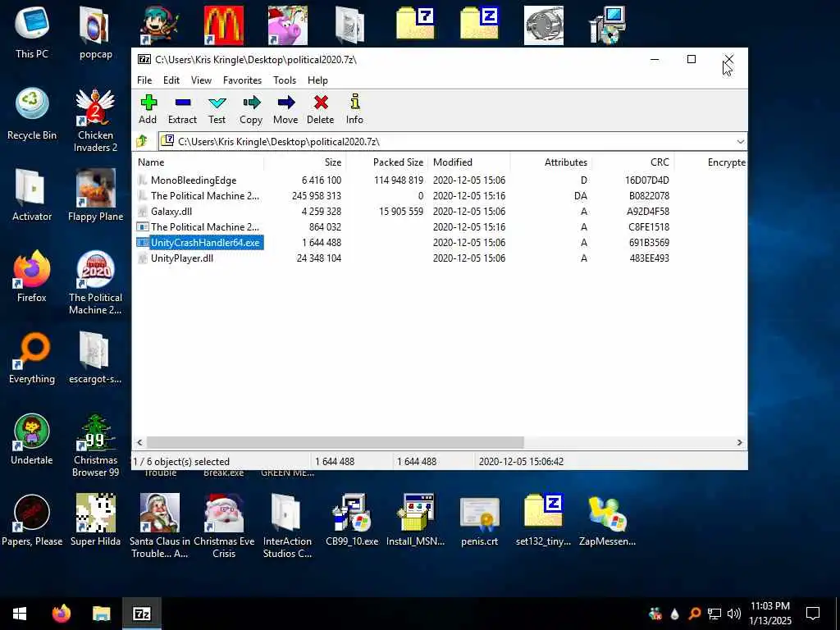Select the Chicken Invaders 2 shortcut
This screenshot has width=840, height=630.
pos(95,120)
